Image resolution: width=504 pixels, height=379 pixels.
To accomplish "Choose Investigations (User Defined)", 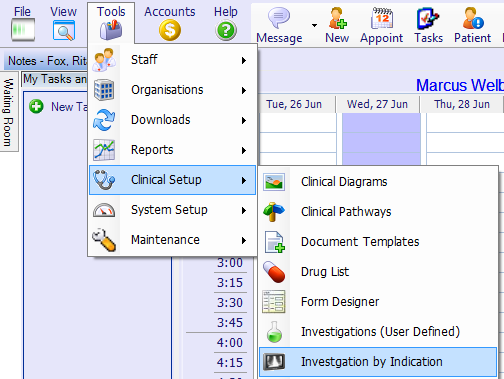I will pyautogui.click(x=378, y=332).
